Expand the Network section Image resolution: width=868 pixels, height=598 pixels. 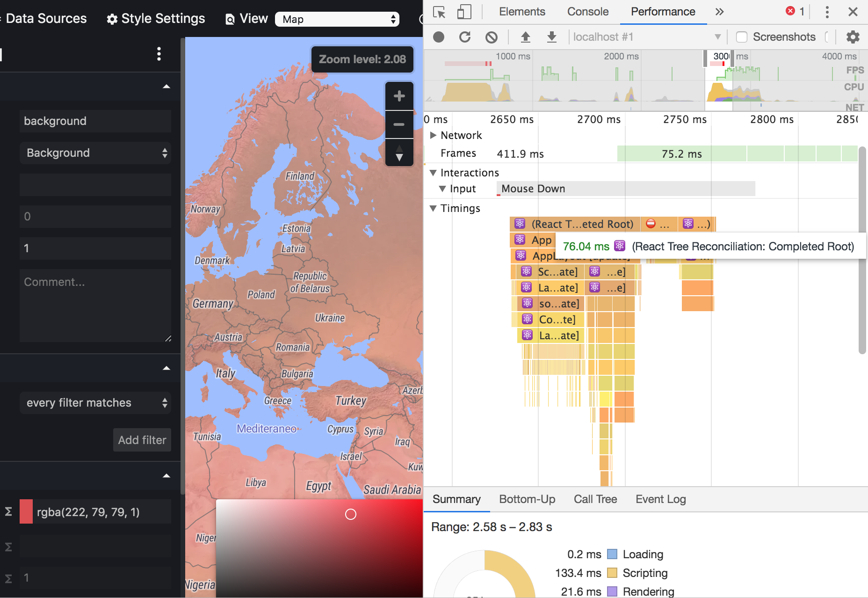coord(433,135)
